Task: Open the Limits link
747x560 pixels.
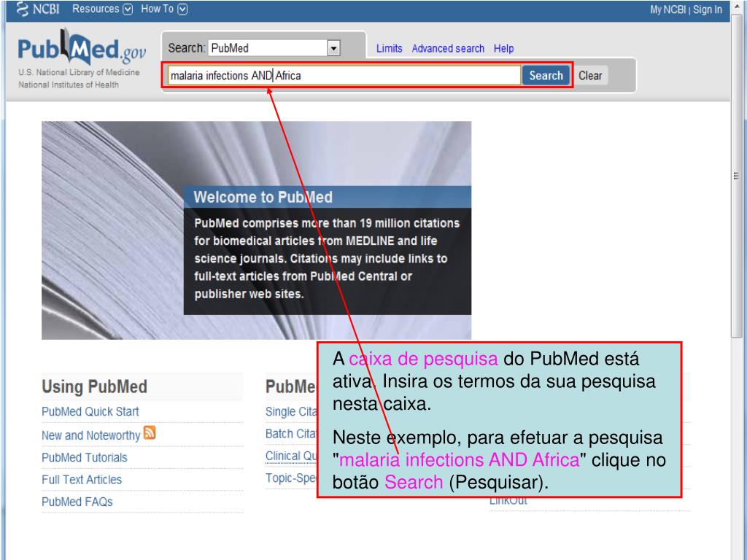Action: click(x=389, y=49)
